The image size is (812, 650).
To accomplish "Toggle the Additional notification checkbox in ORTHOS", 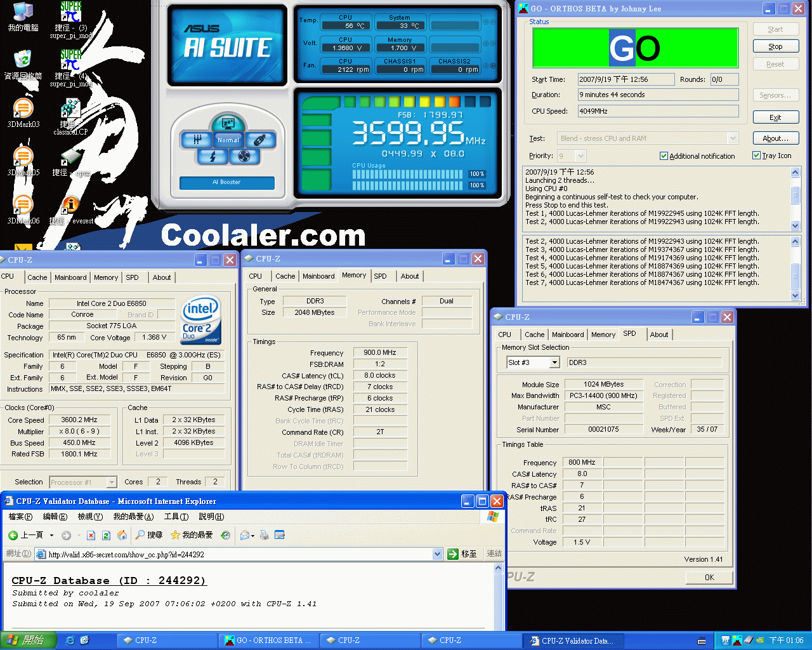I will [664, 156].
